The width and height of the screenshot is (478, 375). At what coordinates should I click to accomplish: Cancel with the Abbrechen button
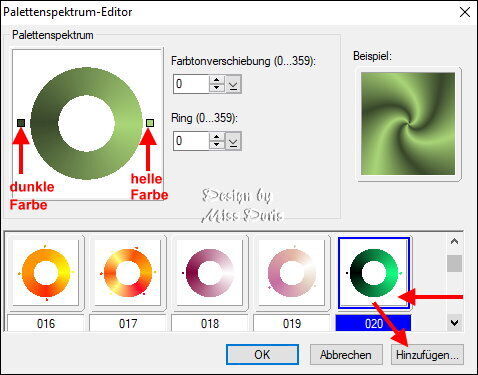[346, 354]
